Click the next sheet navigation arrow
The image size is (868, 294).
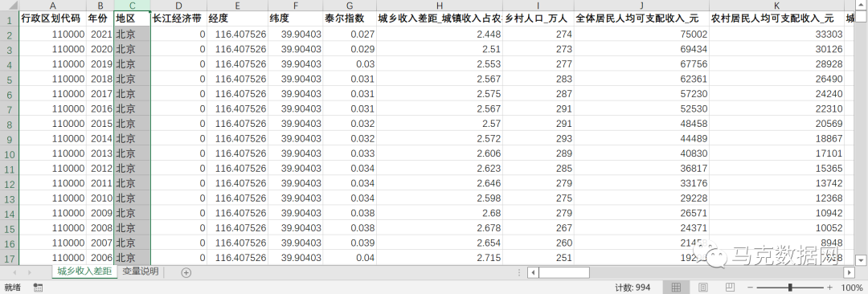pos(30,272)
